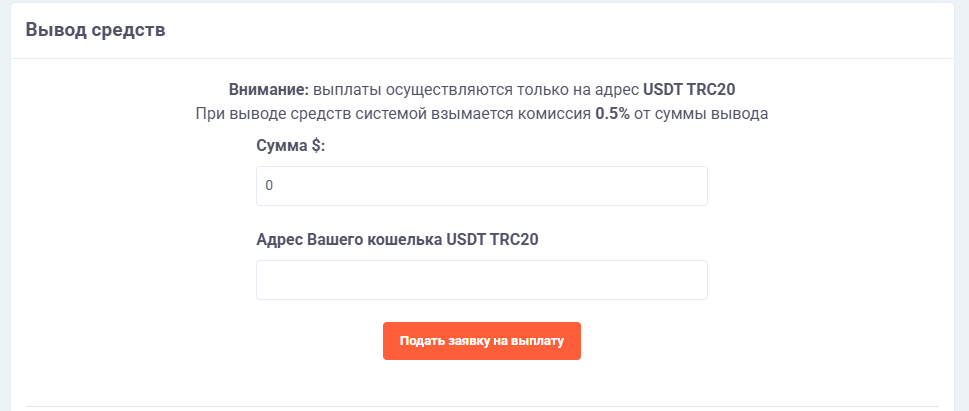The width and height of the screenshot is (969, 411).
Task: Click the "Адрес Вашего кошелька" label text
Action: (350, 239)
